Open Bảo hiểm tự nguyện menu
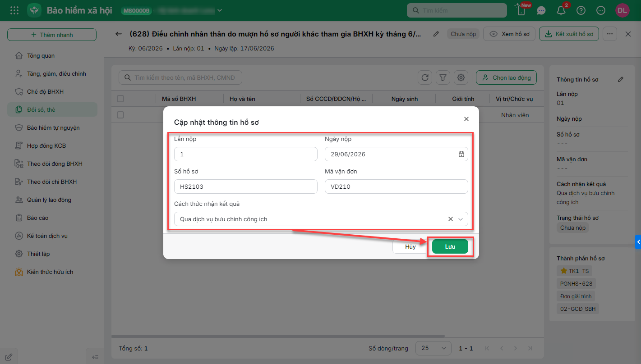Image resolution: width=641 pixels, height=364 pixels. pos(52,127)
